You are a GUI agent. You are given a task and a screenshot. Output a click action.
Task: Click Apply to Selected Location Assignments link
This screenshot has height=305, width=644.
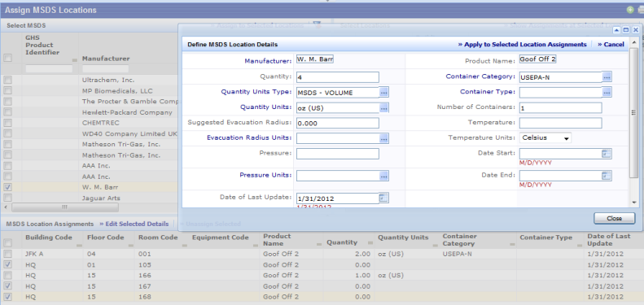pos(522,45)
